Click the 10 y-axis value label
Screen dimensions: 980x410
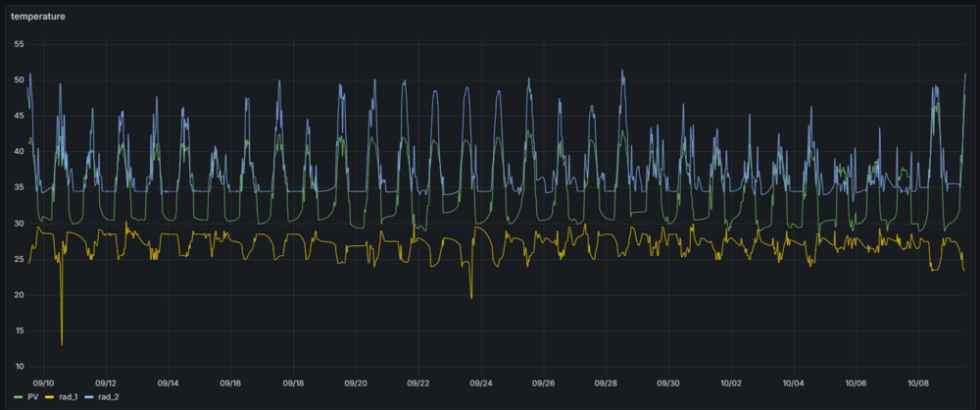point(19,367)
